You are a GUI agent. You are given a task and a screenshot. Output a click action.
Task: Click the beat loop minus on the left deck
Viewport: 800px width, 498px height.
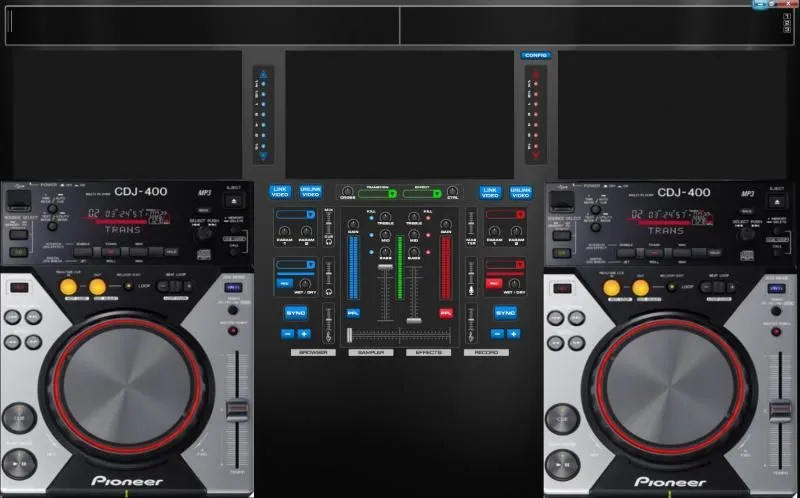coord(163,286)
